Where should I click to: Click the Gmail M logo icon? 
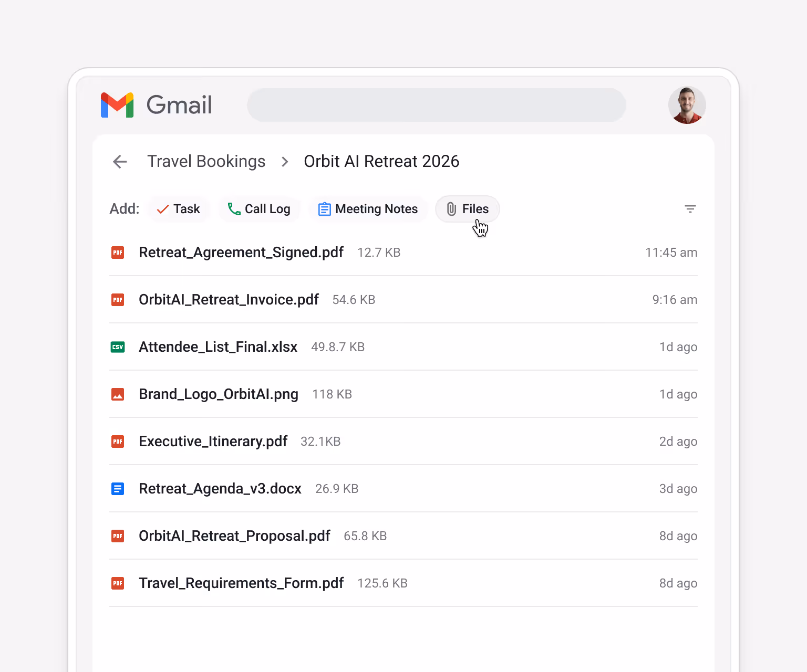pyautogui.click(x=117, y=105)
